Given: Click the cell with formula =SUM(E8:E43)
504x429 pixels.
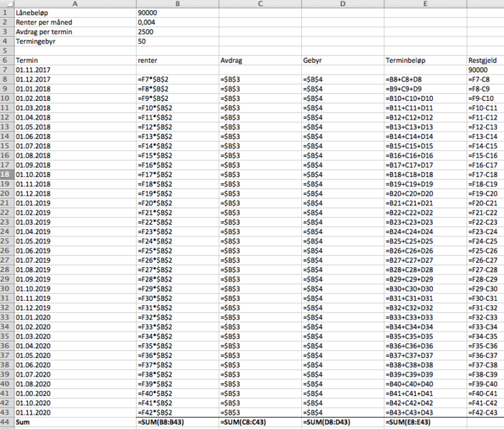Looking at the screenshot, I should [425, 424].
